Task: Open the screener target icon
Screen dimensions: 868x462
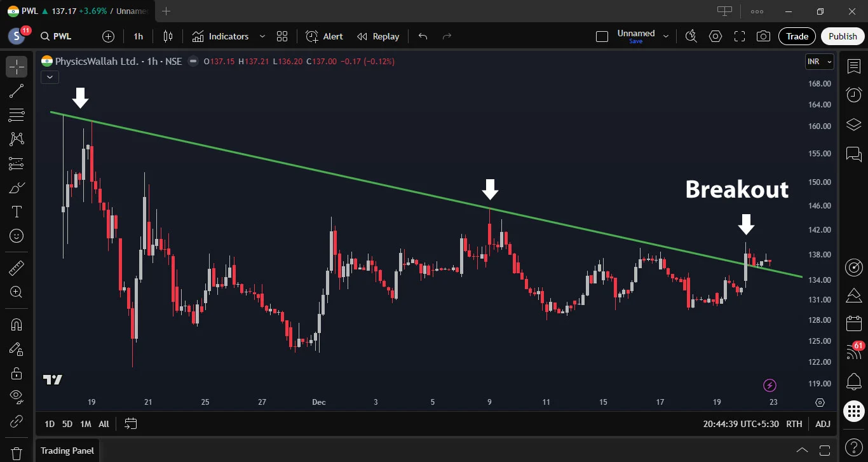Action: 854,267
